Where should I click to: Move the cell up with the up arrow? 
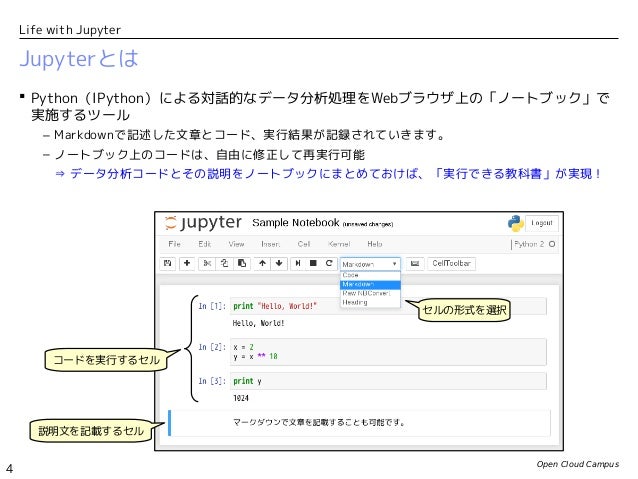click(x=262, y=263)
